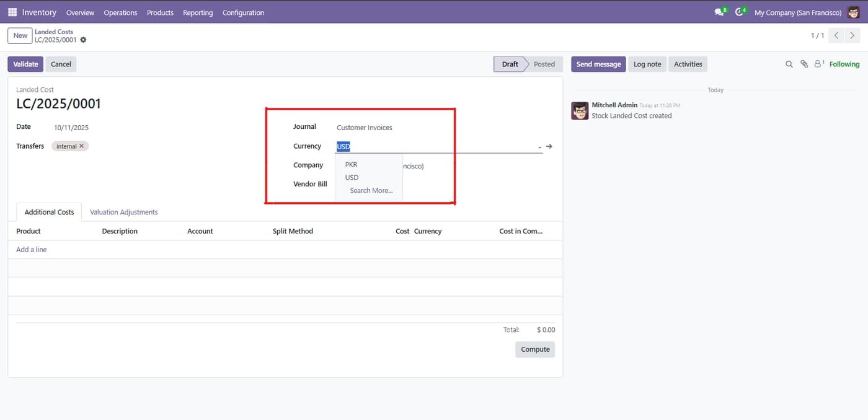The height and width of the screenshot is (420, 868).
Task: Attach files with the paperclip icon
Action: (804, 64)
